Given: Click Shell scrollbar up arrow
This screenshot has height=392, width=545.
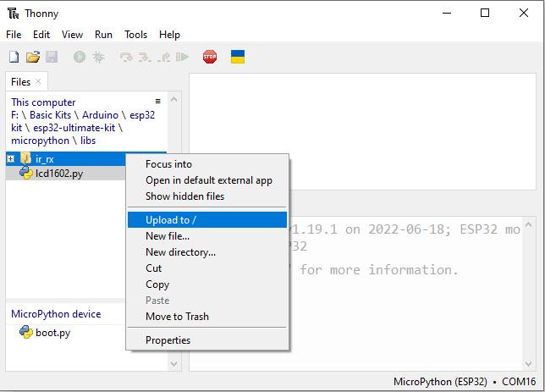Looking at the screenshot, I should tap(528, 224).
